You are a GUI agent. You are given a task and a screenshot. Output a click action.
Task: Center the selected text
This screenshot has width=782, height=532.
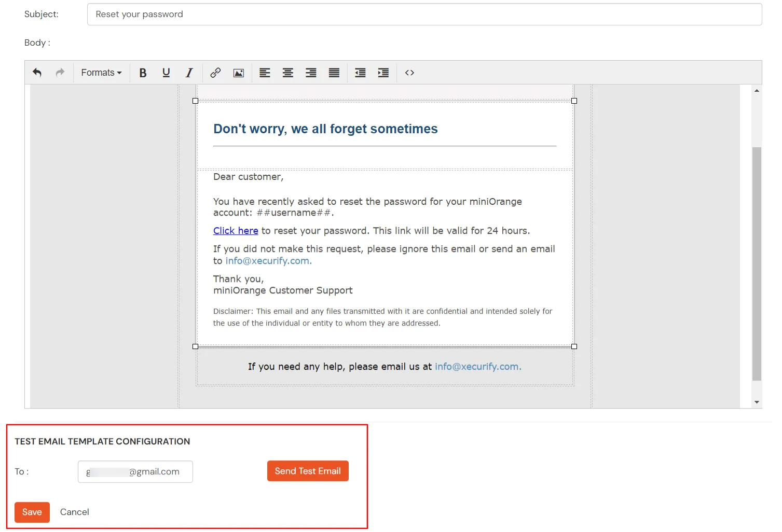287,73
